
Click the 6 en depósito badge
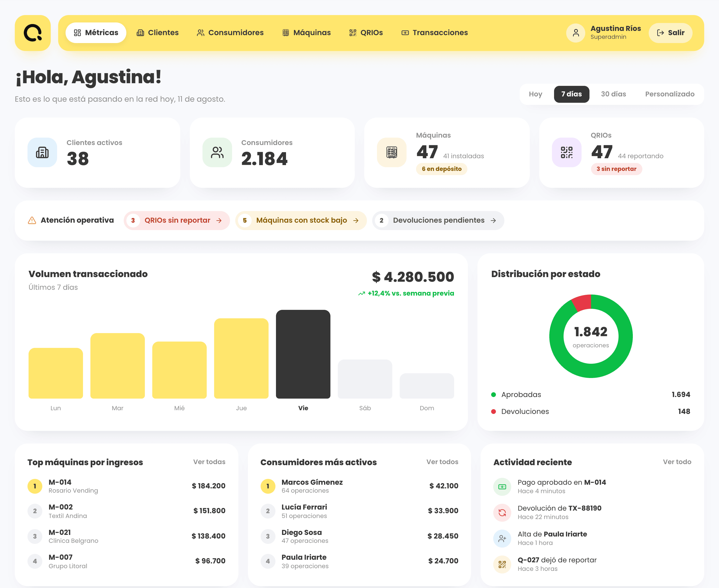[x=442, y=169]
